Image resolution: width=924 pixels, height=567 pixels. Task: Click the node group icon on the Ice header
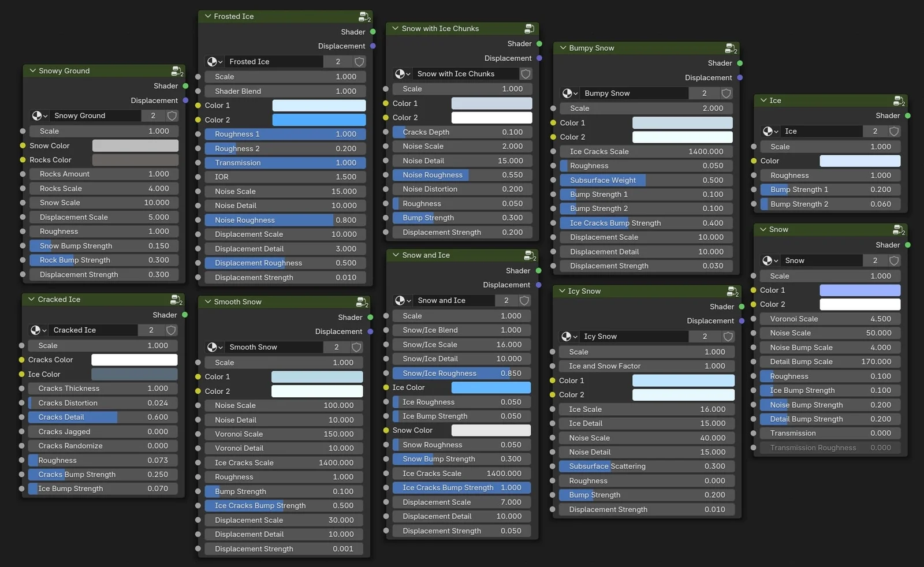point(769,131)
